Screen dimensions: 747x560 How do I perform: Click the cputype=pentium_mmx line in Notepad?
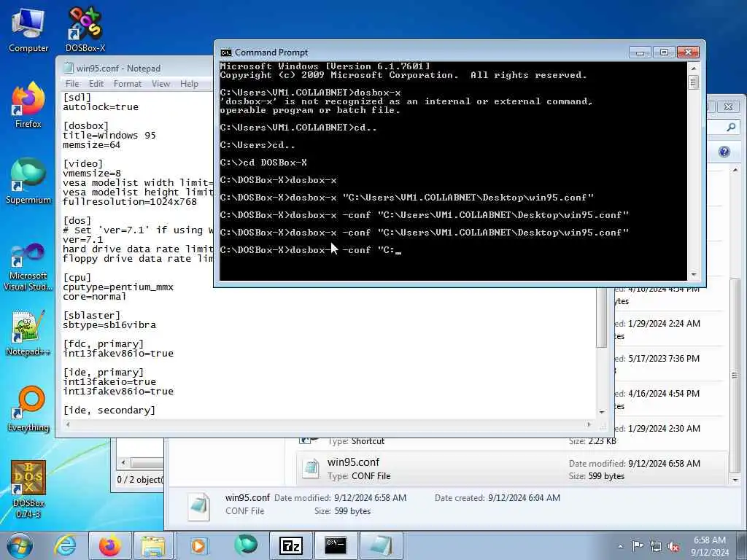[x=118, y=287]
